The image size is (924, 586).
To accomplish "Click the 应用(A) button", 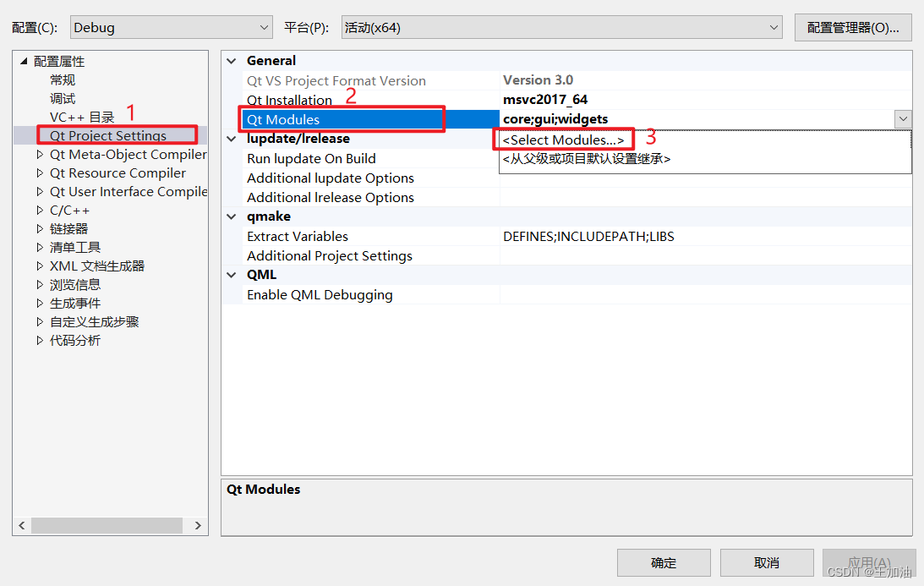I will (x=869, y=563).
